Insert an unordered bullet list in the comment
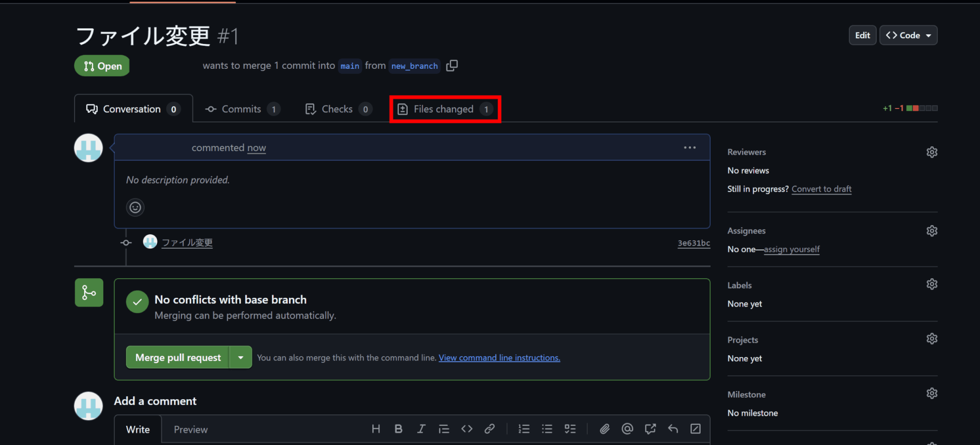This screenshot has height=445, width=980. [x=547, y=429]
